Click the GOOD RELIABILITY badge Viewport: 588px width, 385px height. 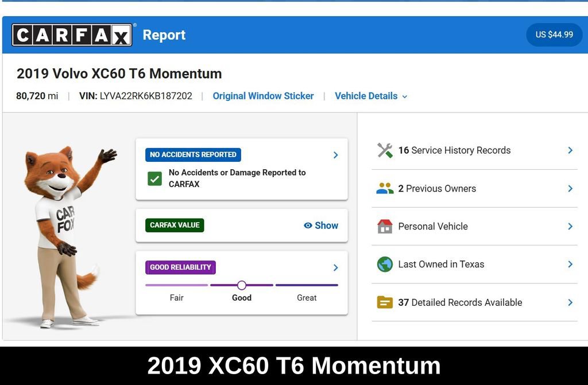[x=180, y=267]
